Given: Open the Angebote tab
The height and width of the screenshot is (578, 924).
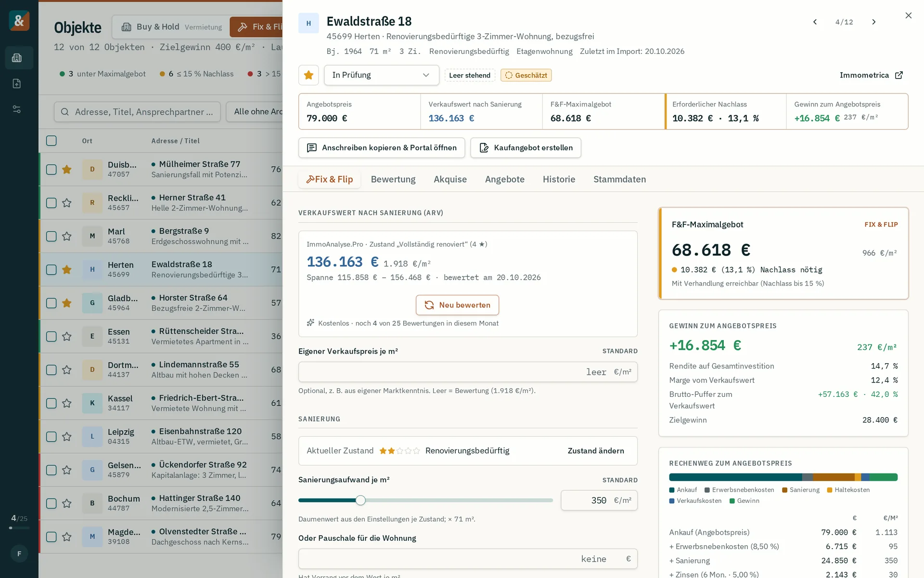Looking at the screenshot, I should [505, 179].
